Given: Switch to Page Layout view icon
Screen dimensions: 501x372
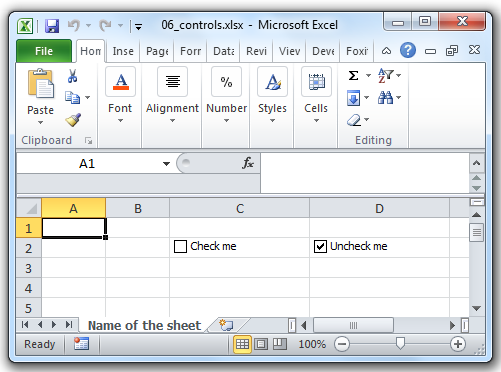Looking at the screenshot, I should 261,344.
